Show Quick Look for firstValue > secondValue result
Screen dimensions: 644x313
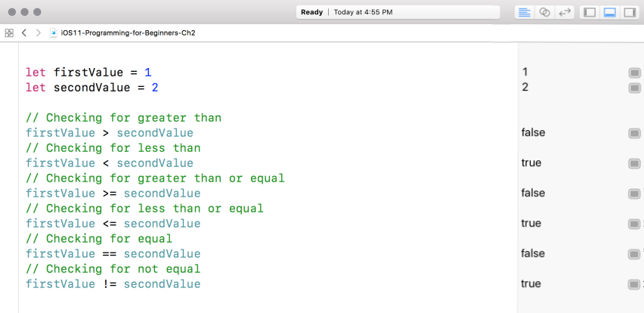[x=635, y=134]
